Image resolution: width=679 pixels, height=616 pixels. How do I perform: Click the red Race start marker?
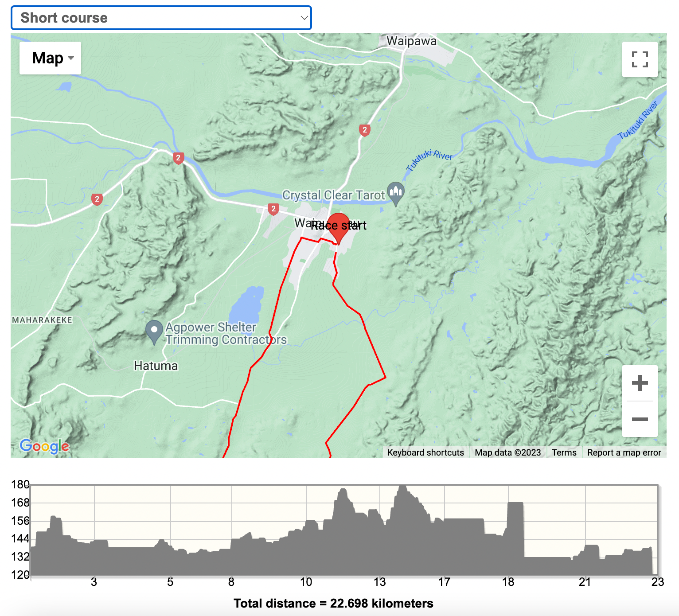point(338,226)
